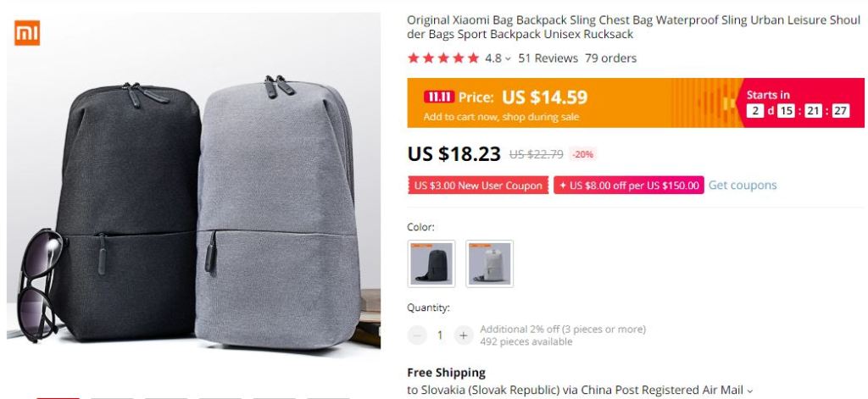Click the minus quantity decrease icon
The image size is (868, 399).
(417, 335)
